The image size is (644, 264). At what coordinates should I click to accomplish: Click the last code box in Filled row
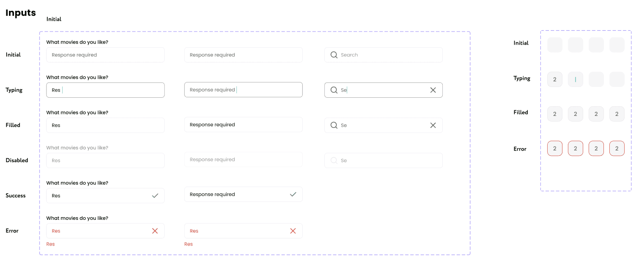617,114
